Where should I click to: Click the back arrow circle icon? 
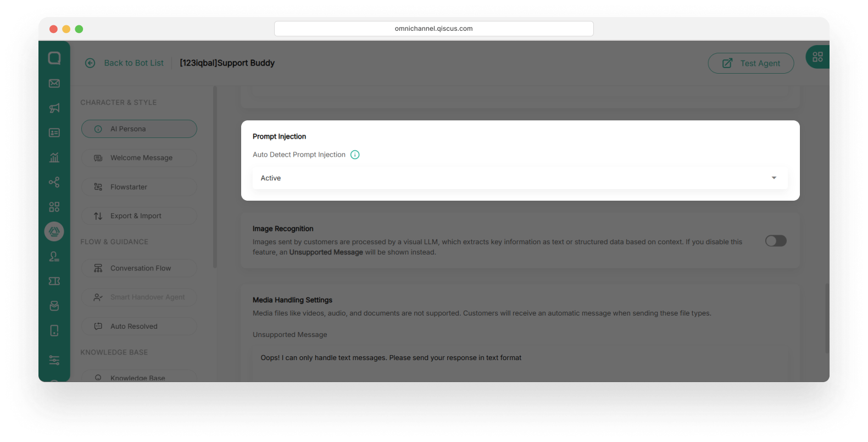tap(90, 63)
